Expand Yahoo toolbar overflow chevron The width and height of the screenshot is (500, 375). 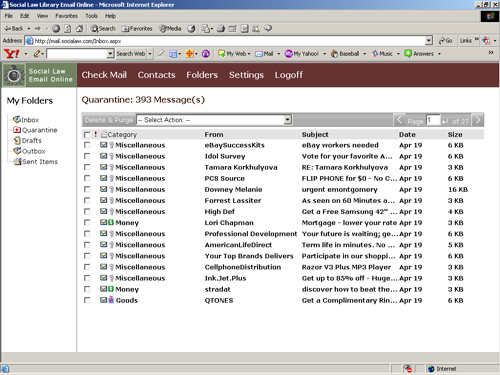pyautogui.click(x=491, y=53)
